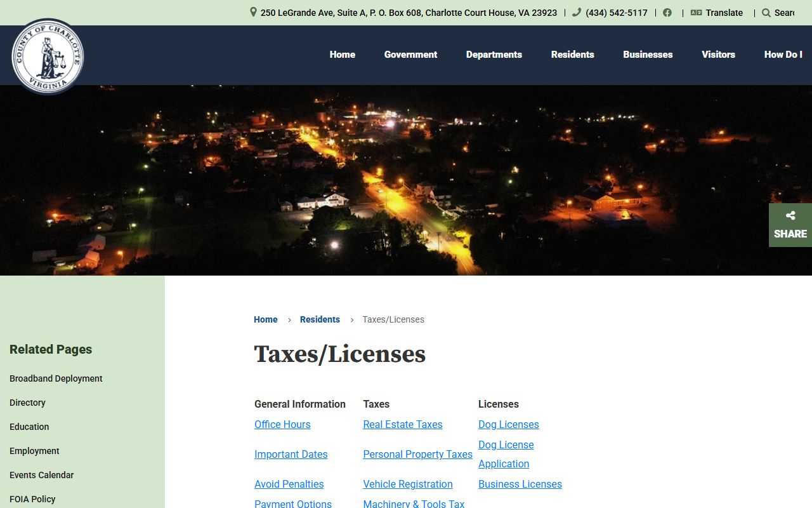The height and width of the screenshot is (508, 812).
Task: Open the Departments navigation menu
Action: pos(494,55)
